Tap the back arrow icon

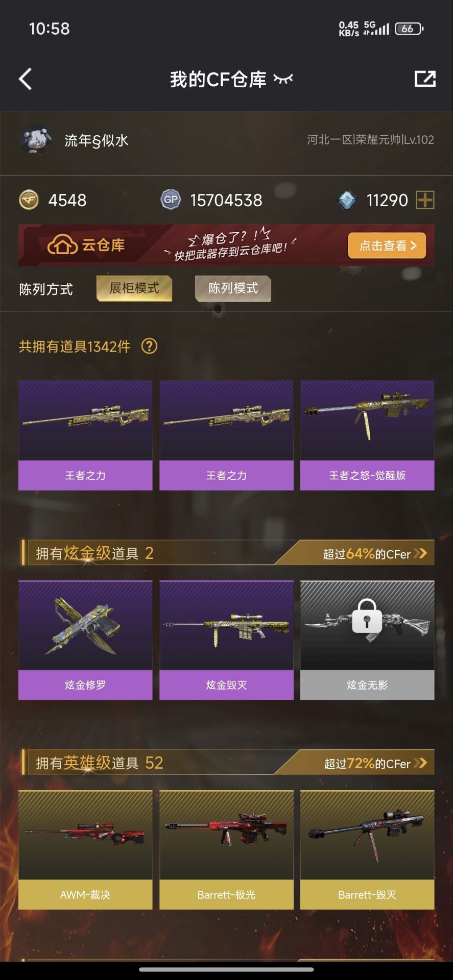coord(26,79)
